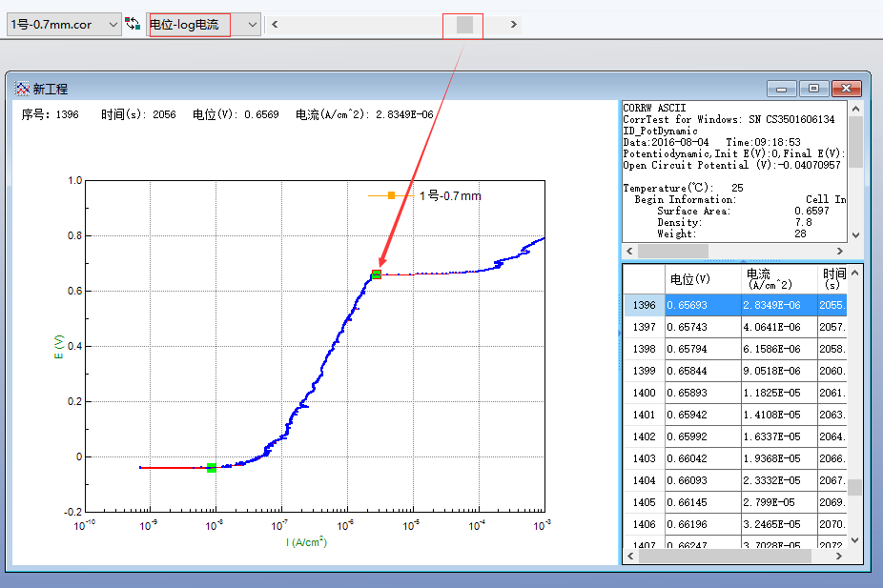Close the 新工程 window
The height and width of the screenshot is (588, 883).
coord(847,89)
